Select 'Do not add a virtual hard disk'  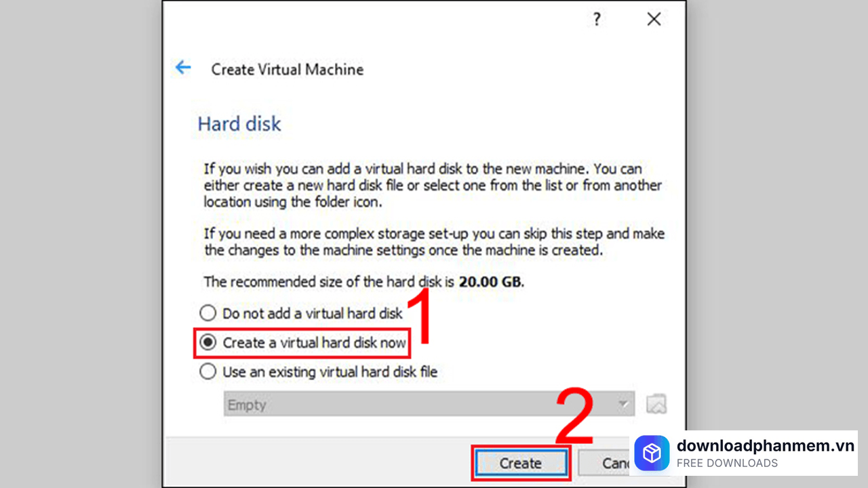coord(208,313)
